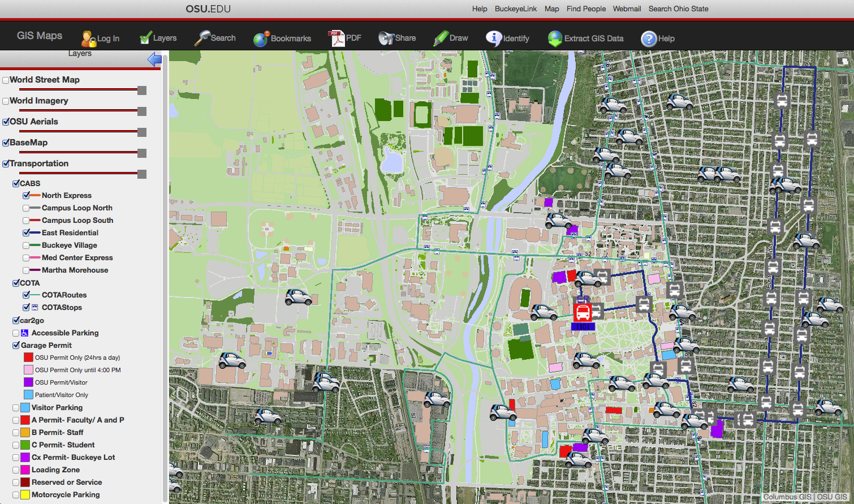
Task: Open the Log In tool icon
Action: click(89, 38)
